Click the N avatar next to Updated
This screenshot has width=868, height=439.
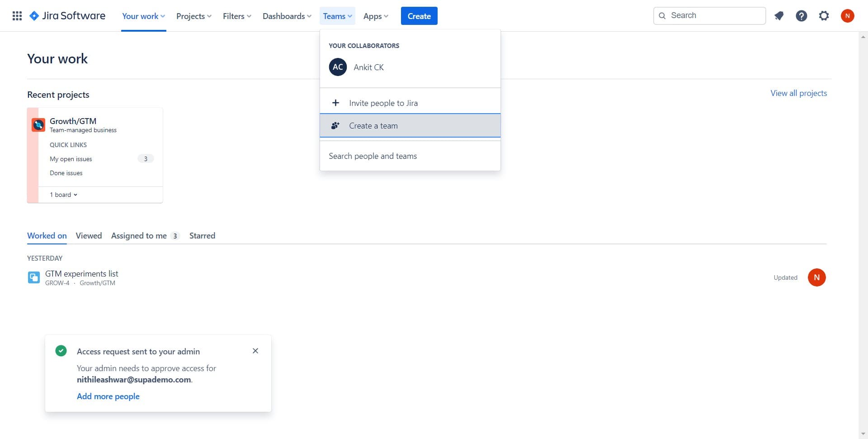click(816, 277)
